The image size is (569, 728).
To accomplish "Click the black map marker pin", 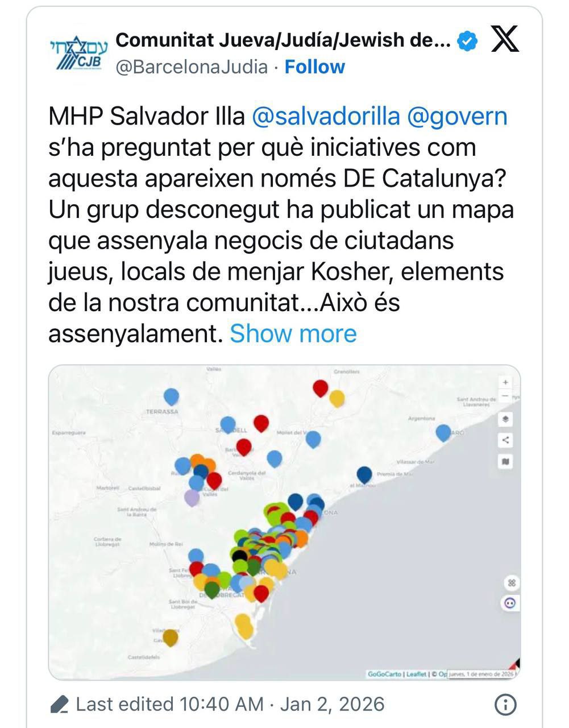I will (x=240, y=555).
